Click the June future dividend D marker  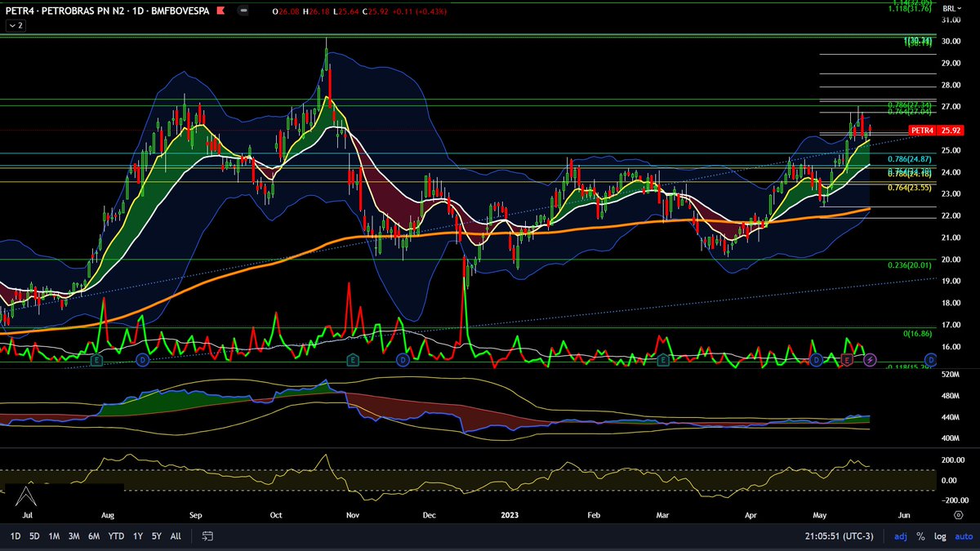click(929, 360)
